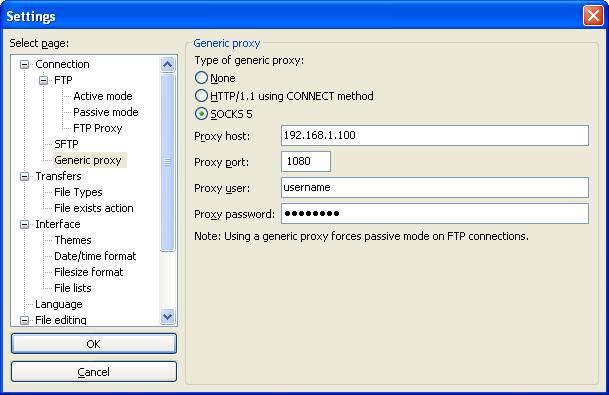Select the Interface tree item label
609x395 pixels.
pos(57,224)
